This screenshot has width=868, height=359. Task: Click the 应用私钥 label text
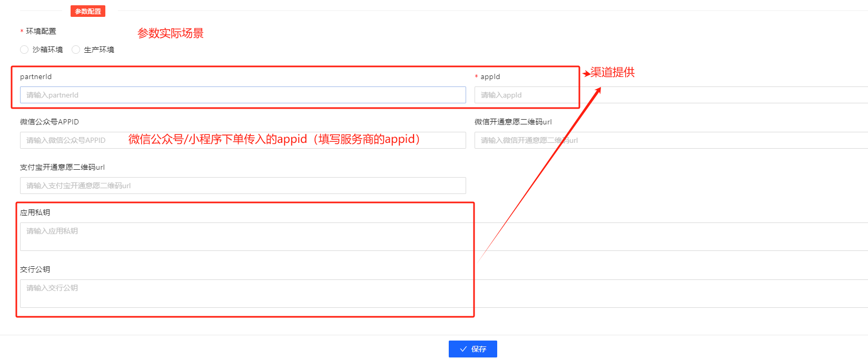point(35,212)
